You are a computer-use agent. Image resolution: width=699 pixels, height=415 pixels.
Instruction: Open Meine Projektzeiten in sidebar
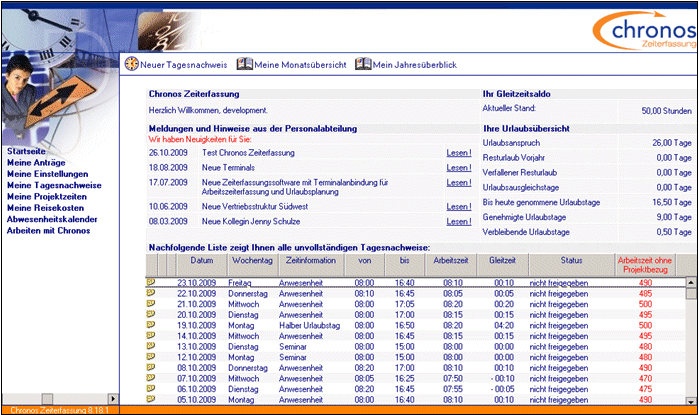(x=47, y=197)
